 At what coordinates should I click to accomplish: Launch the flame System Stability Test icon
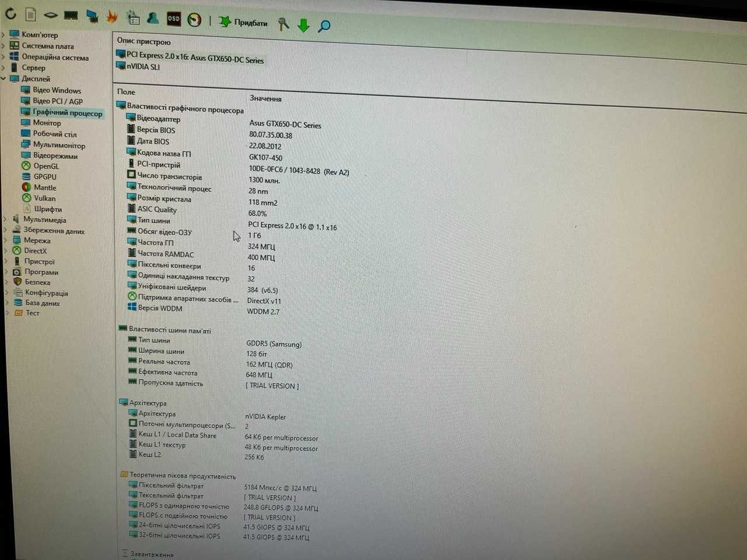pos(112,17)
